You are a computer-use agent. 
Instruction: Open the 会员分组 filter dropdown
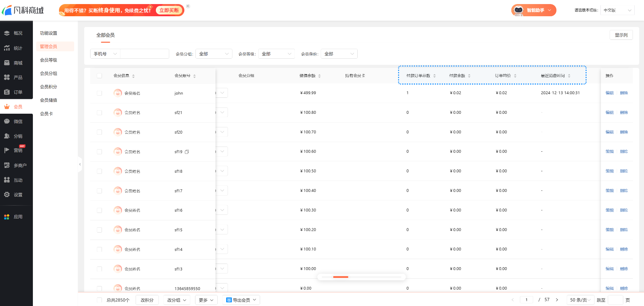click(x=214, y=54)
